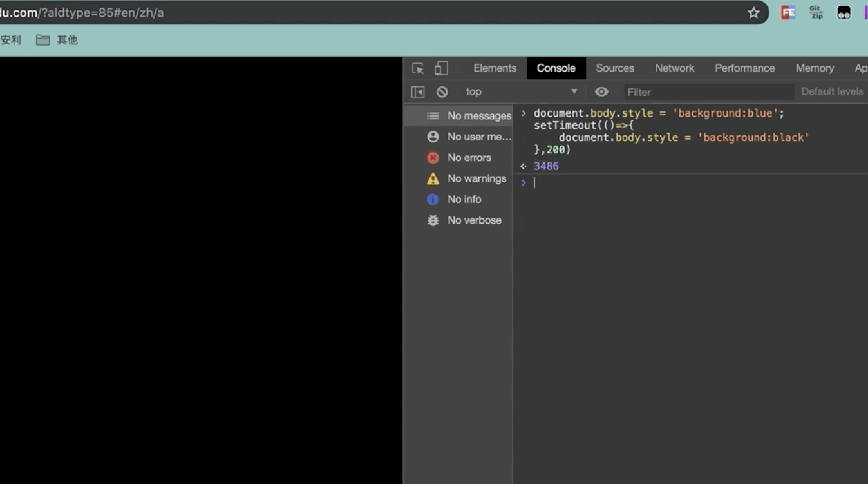Open the Default levels dropdown

click(832, 92)
